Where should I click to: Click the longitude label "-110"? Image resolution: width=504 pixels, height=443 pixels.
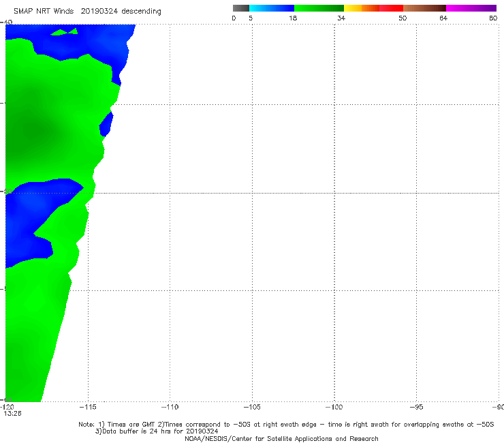[170, 407]
